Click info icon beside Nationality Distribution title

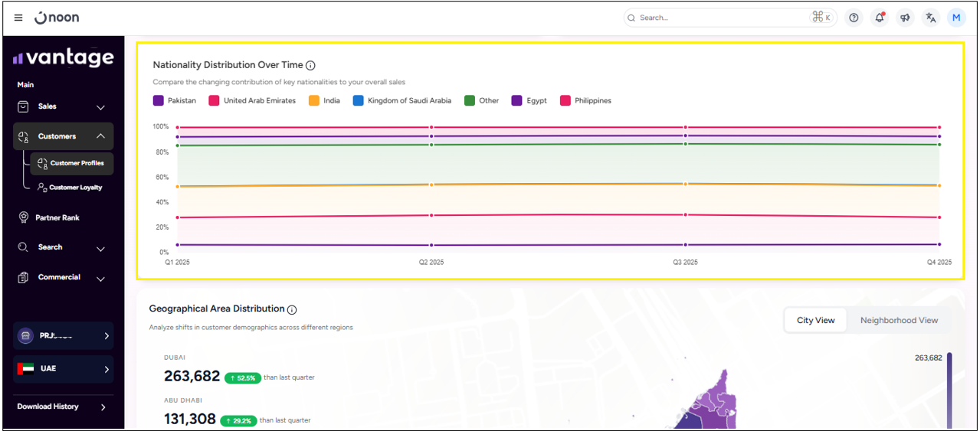point(310,66)
